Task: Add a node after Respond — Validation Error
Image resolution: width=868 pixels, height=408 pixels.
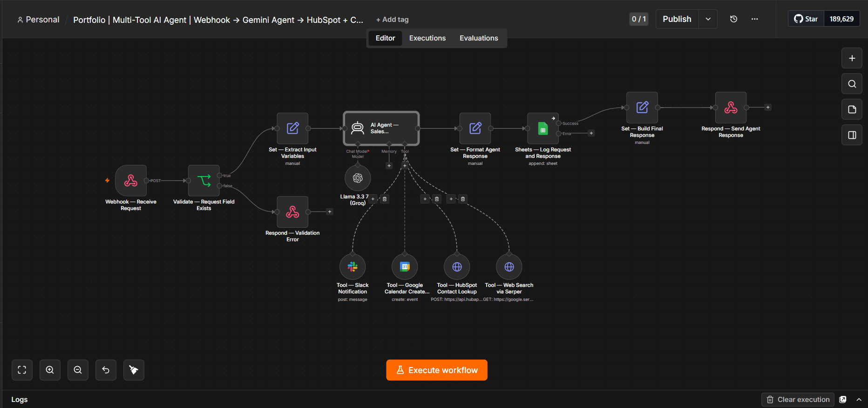Action: [330, 212]
